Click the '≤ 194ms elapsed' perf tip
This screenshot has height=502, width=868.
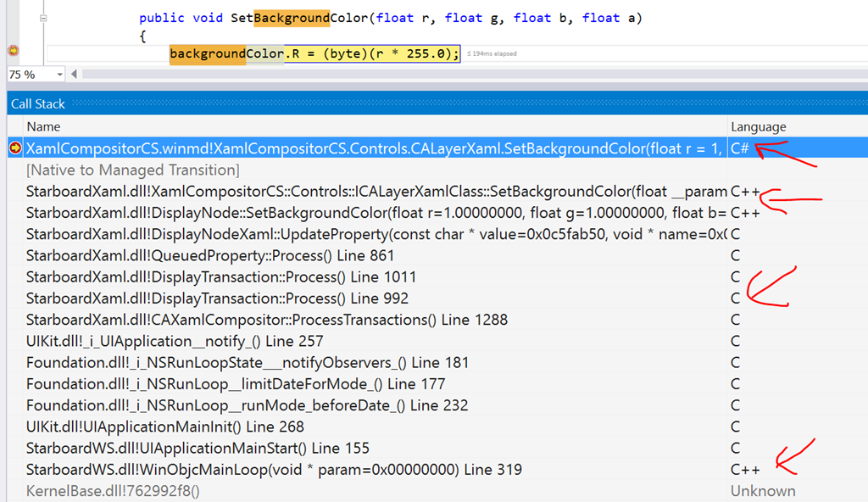[x=492, y=53]
